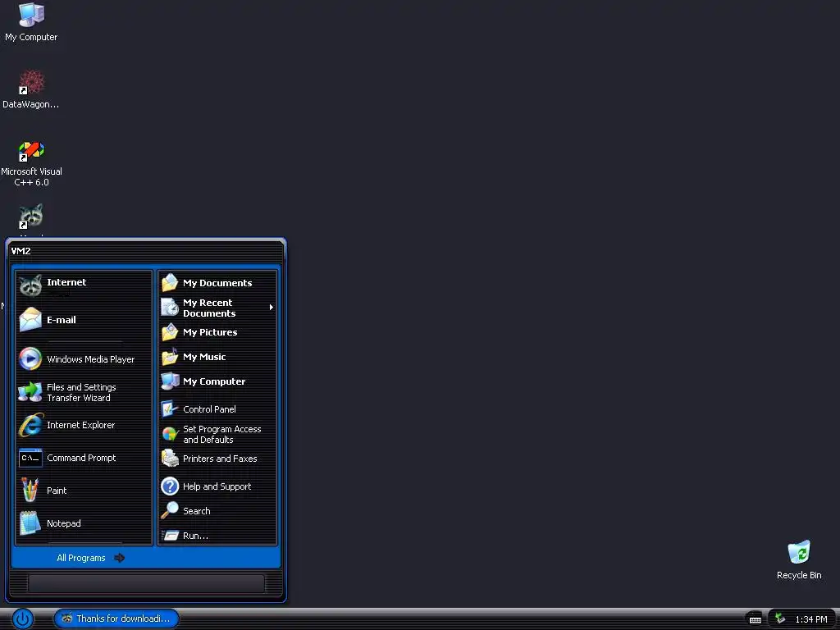Image resolution: width=840 pixels, height=630 pixels.
Task: Switch to 'Thanks for downloadi...' taskbar window
Action: pos(116,619)
